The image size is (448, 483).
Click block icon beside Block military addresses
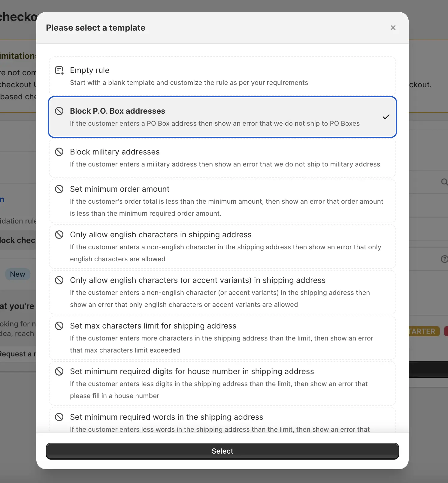point(59,152)
